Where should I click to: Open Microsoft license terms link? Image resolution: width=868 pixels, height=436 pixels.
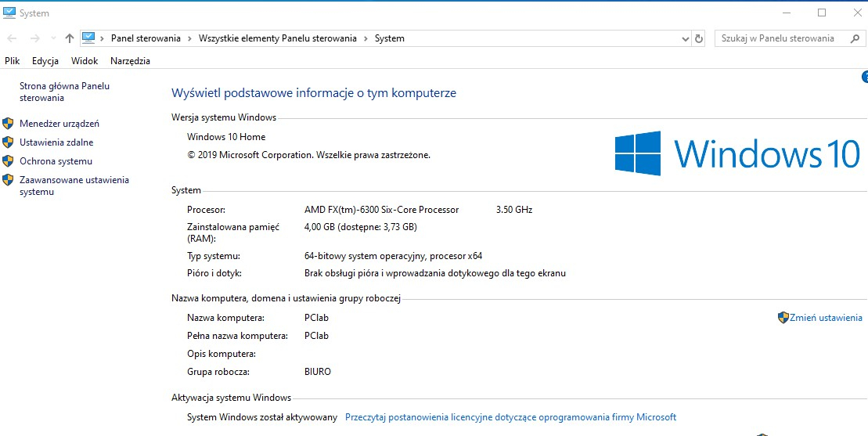(510, 417)
